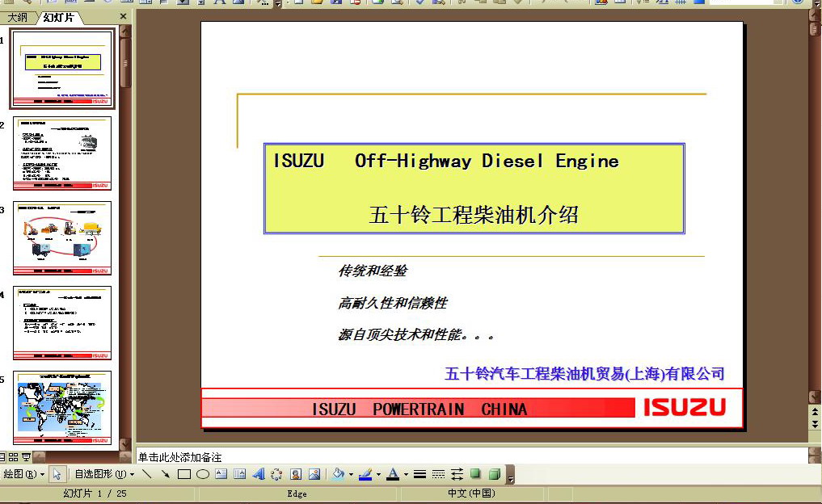Apply font color with letter A
The width and height of the screenshot is (822, 504).
coord(393,474)
